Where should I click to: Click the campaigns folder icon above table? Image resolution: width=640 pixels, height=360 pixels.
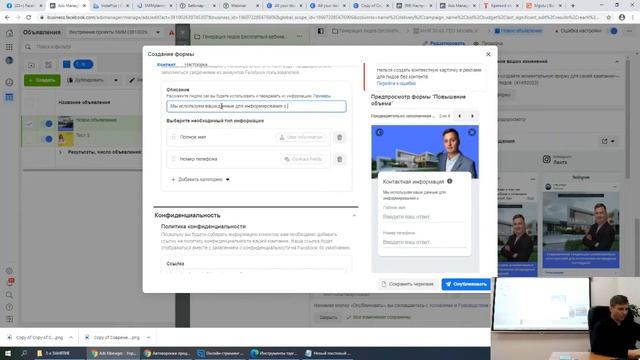(31, 64)
